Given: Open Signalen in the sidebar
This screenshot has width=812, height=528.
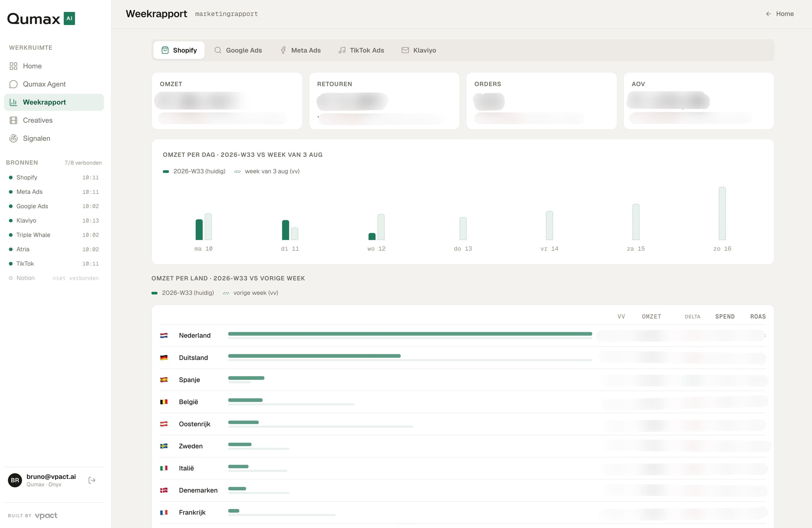Looking at the screenshot, I should pyautogui.click(x=54, y=138).
